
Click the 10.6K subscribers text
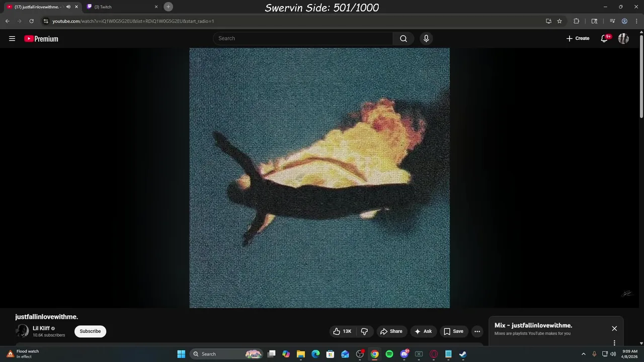(x=49, y=335)
